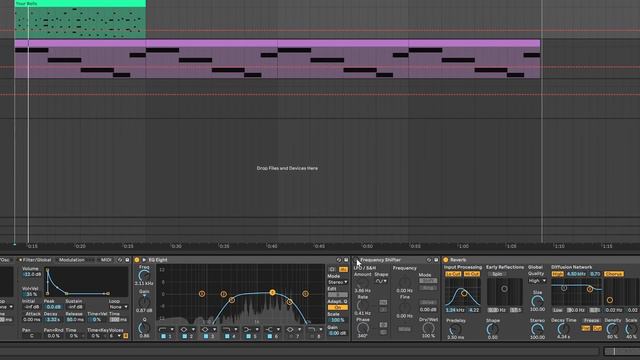Viewport: 640px width, 360px height.
Task: Click EQ band 5 notch shape icon
Action: [247, 329]
